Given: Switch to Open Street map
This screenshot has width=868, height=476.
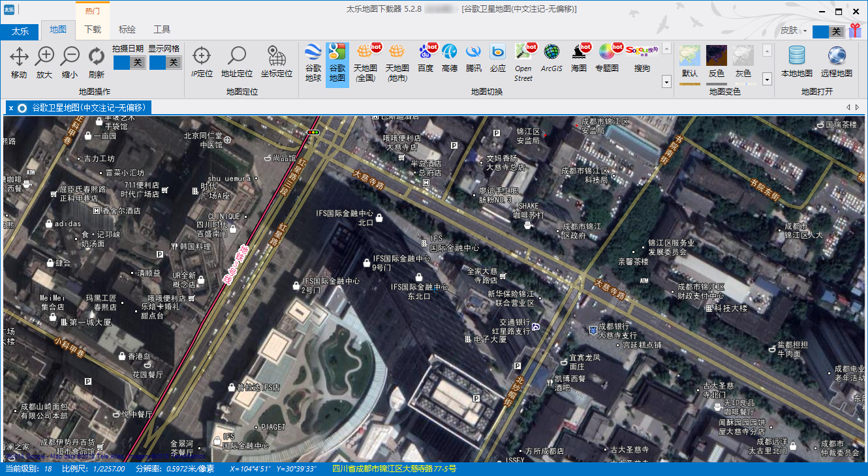Looking at the screenshot, I should click(x=523, y=63).
